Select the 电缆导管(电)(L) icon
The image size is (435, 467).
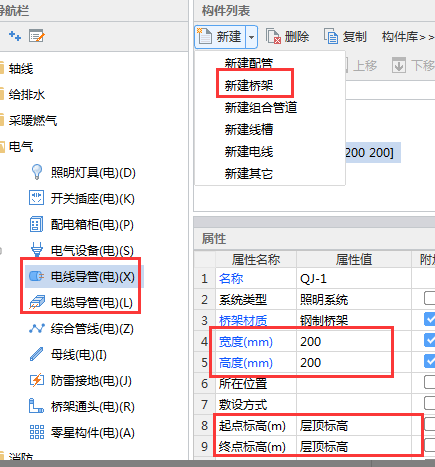(x=36, y=302)
